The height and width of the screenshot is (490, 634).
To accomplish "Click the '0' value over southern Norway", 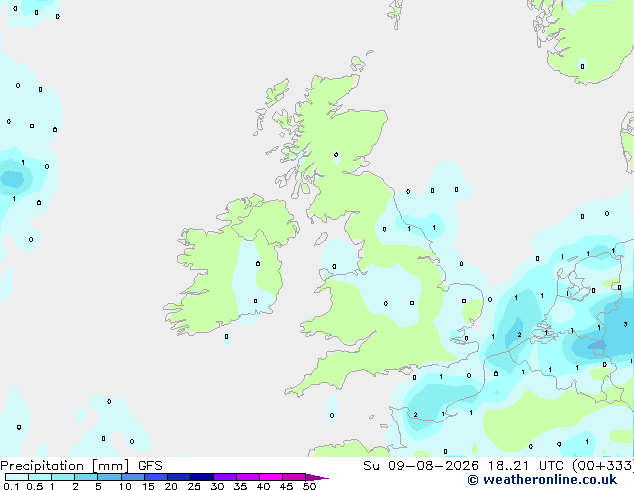I will (582, 66).
